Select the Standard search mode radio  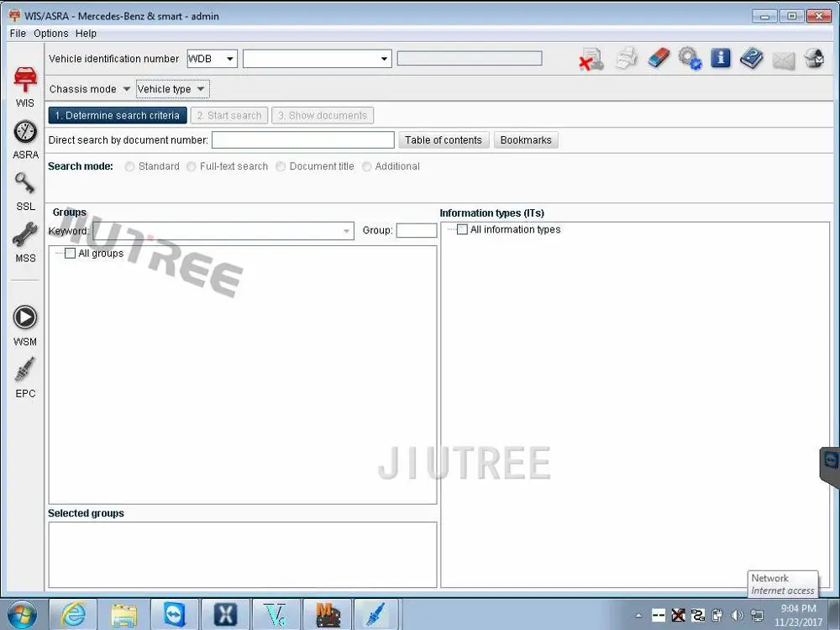point(129,166)
